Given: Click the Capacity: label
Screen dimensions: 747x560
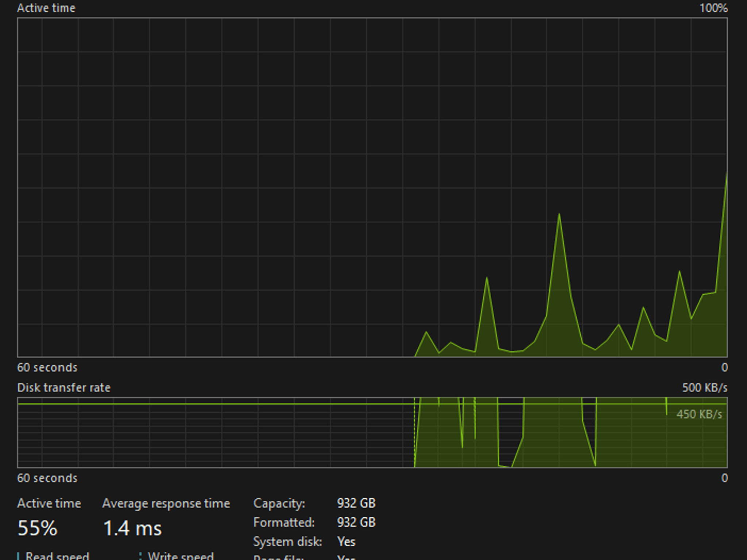Looking at the screenshot, I should click(279, 503).
